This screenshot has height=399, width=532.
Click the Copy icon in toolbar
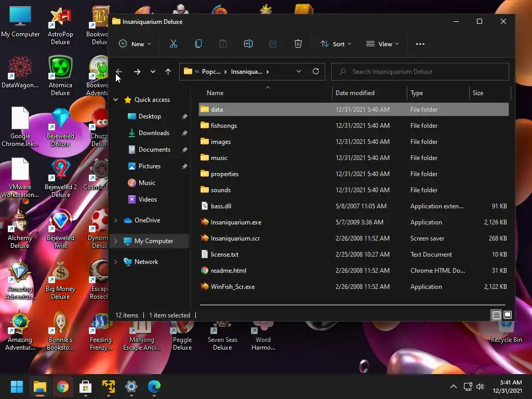click(198, 44)
